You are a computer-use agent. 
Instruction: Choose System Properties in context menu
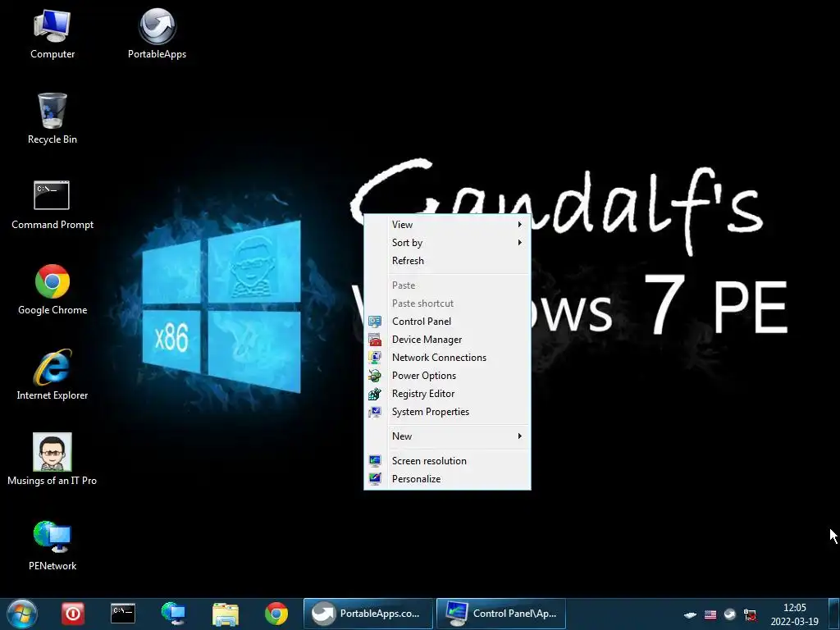pos(447,412)
